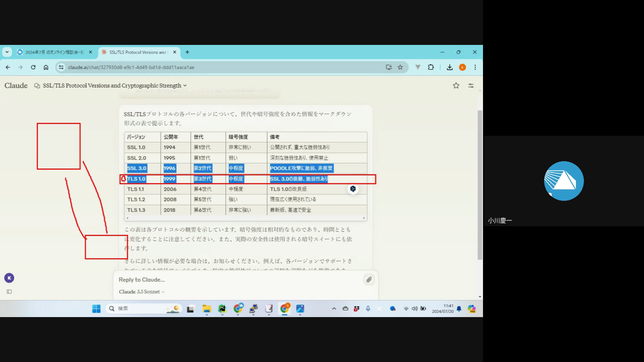
Task: Open Windows Start menu
Action: [x=96, y=309]
